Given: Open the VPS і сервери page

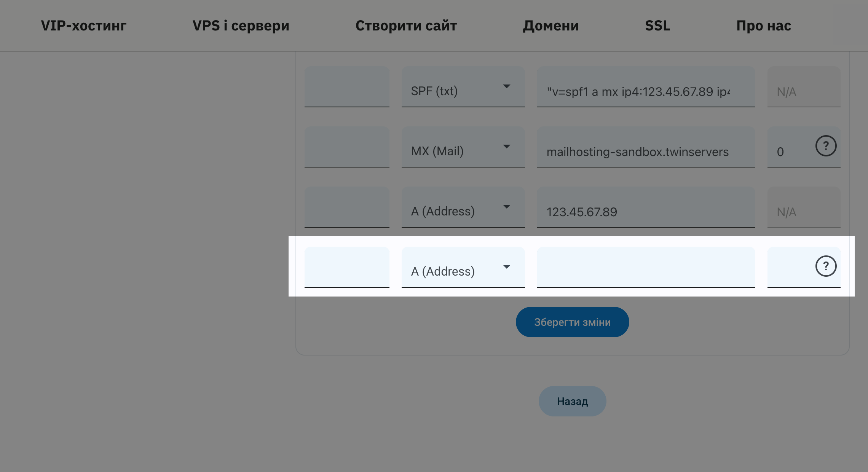Looking at the screenshot, I should [241, 26].
